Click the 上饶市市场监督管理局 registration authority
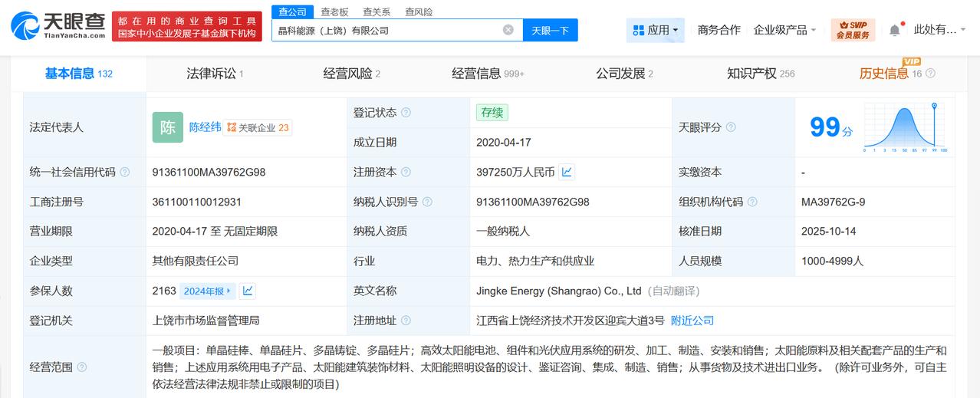This screenshot has width=980, height=398. pos(206,321)
